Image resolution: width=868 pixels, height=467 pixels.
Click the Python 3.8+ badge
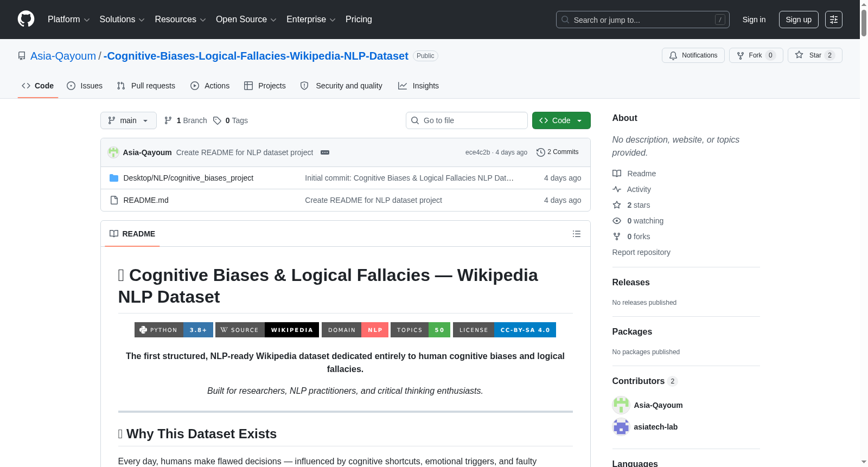coord(174,330)
